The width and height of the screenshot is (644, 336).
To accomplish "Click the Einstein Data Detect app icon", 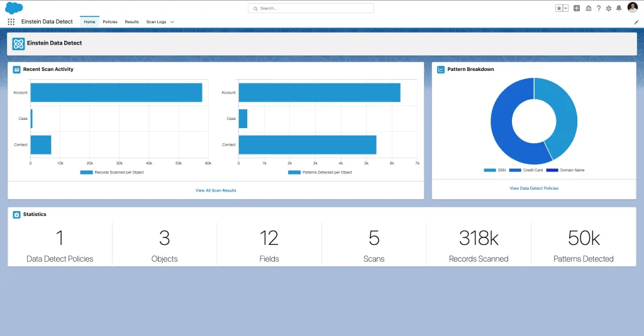I will tap(18, 43).
